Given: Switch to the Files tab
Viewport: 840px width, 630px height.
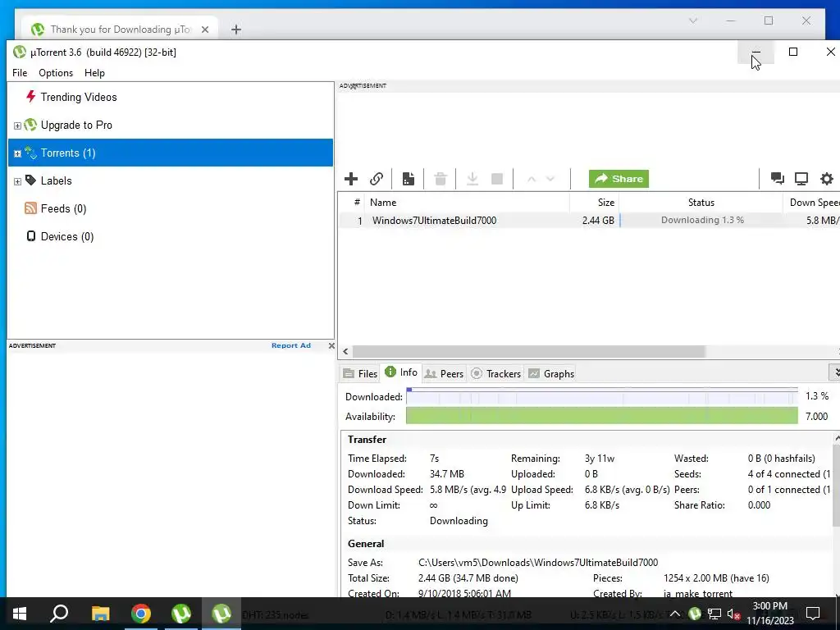Looking at the screenshot, I should 361,373.
